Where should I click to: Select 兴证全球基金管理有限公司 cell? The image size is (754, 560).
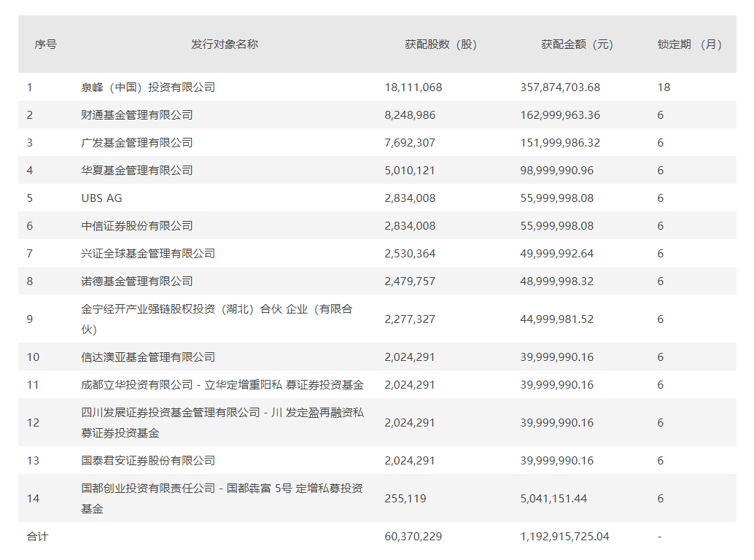(x=148, y=253)
